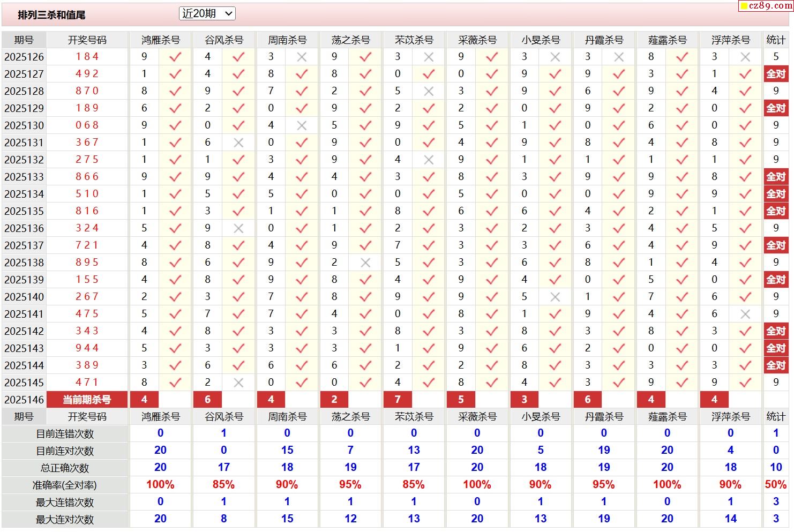Click the 全对 badge in row 2025139
This screenshot has width=794, height=532.
click(776, 280)
